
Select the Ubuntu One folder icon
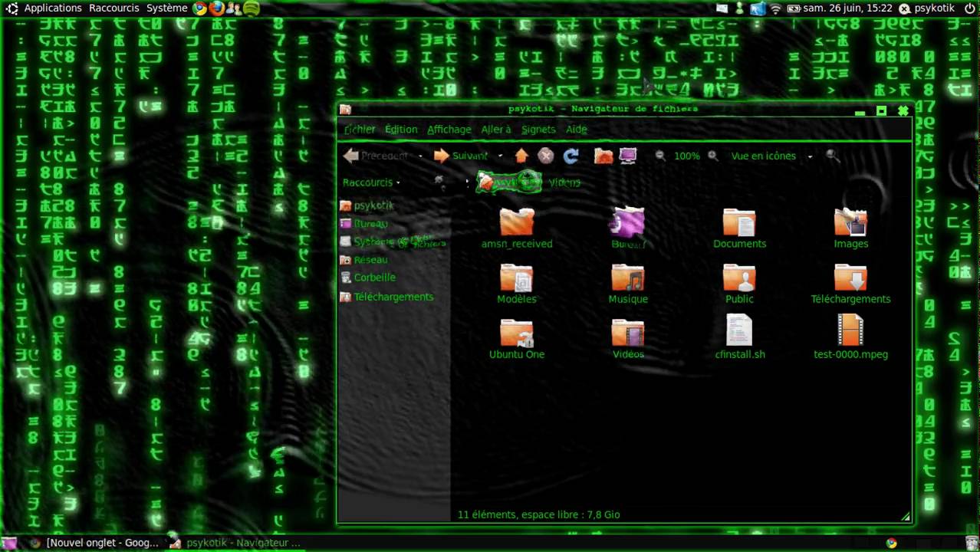[x=517, y=333]
